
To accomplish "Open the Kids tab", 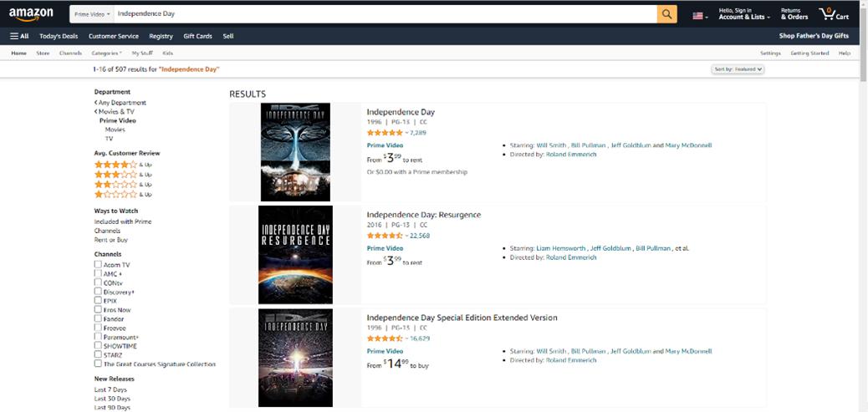I will [x=168, y=53].
